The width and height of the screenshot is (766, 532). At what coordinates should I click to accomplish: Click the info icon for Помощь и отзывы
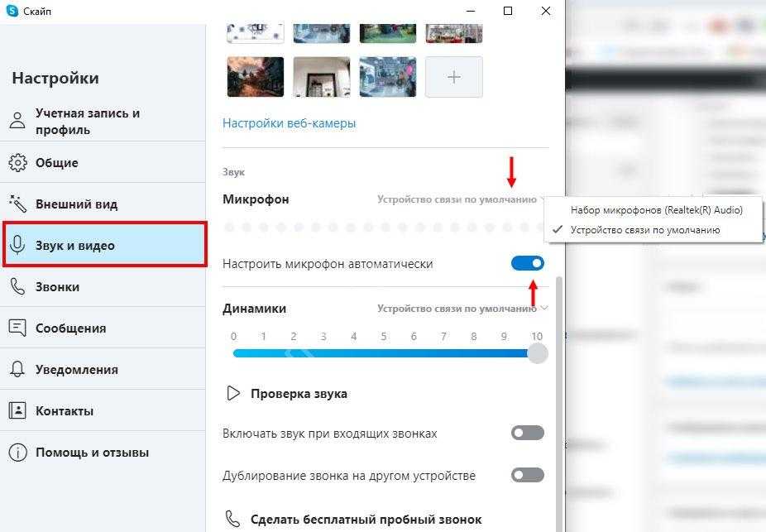coord(17,453)
